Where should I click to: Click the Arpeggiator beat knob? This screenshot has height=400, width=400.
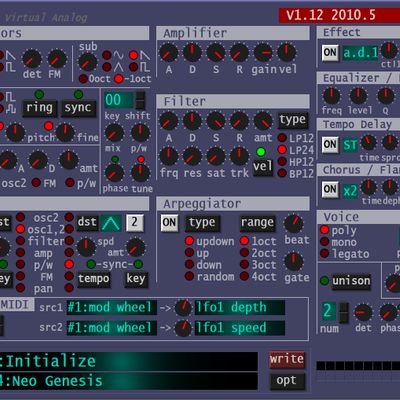(x=294, y=224)
